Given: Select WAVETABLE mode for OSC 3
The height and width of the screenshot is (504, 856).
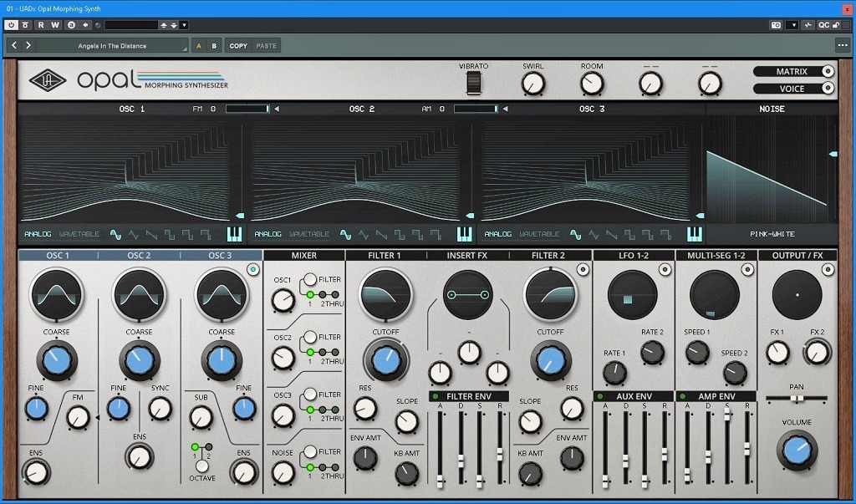Looking at the screenshot, I should [x=539, y=234].
